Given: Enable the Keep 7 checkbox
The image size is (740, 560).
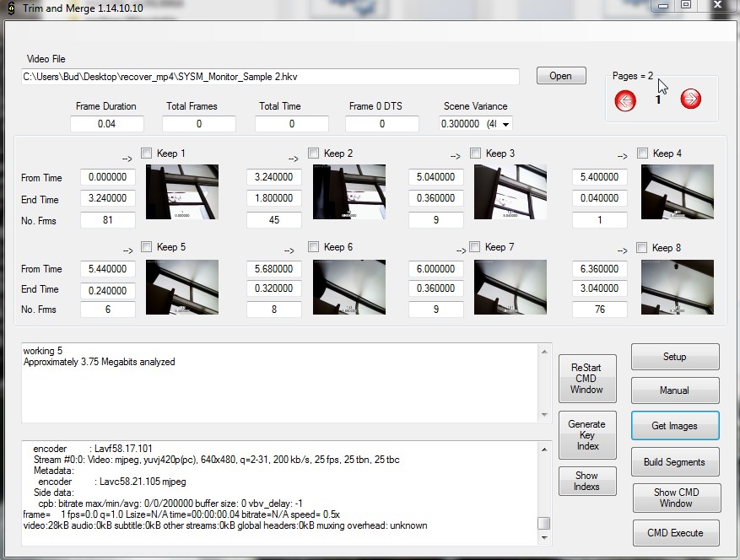Looking at the screenshot, I should click(x=475, y=247).
